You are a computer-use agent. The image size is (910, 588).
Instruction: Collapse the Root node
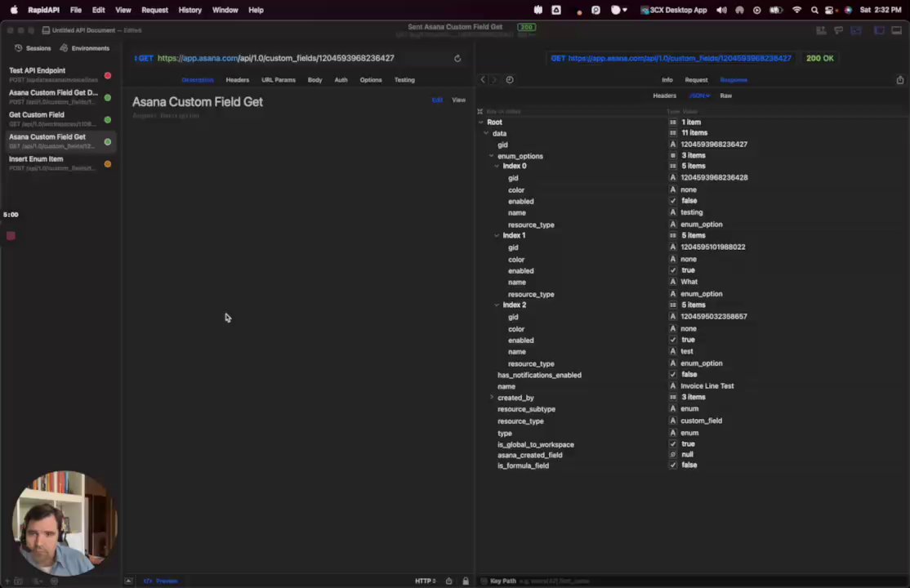pyautogui.click(x=480, y=122)
